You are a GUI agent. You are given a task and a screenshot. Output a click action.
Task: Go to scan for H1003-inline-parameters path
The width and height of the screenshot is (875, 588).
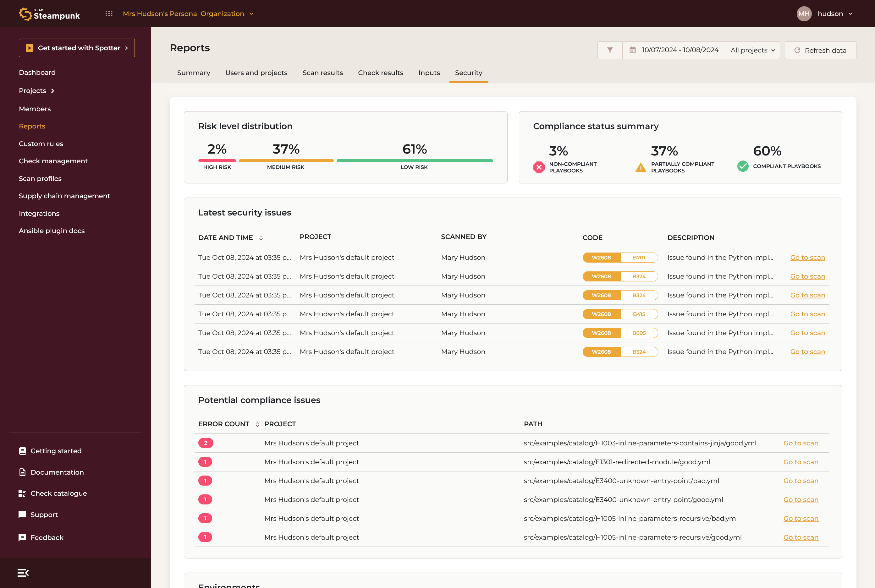(800, 443)
